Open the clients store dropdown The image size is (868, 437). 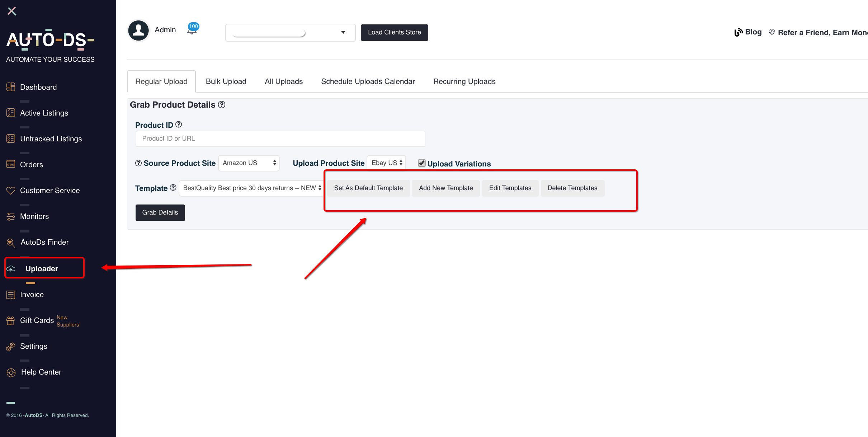pos(290,33)
